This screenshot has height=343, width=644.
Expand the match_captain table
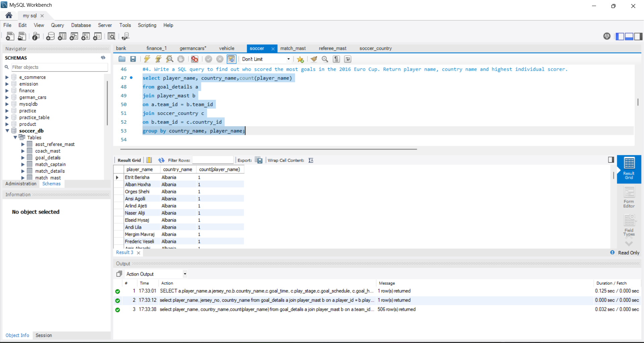[x=23, y=164]
